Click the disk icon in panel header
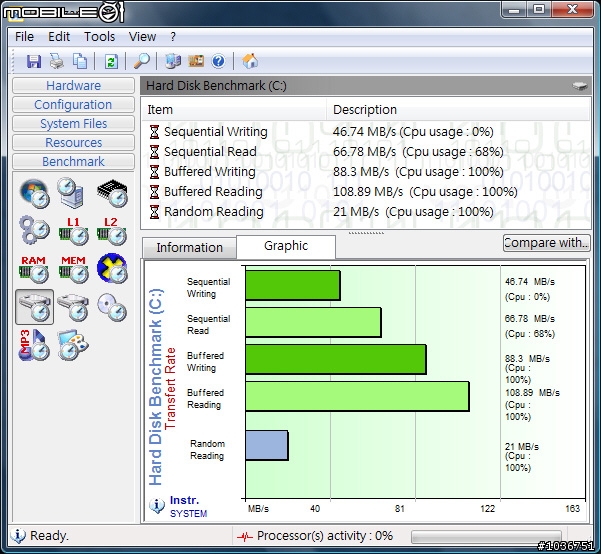 pyautogui.click(x=580, y=85)
